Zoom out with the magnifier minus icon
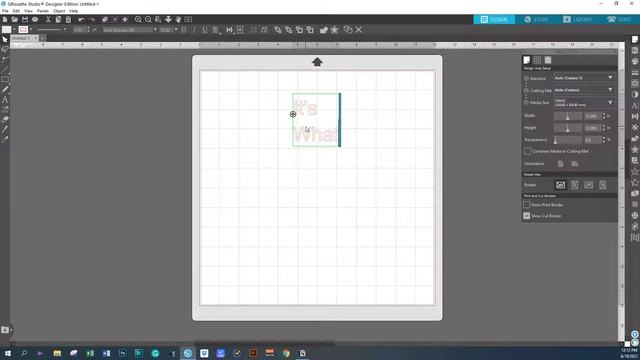The height and width of the screenshot is (360, 640). click(x=148, y=20)
